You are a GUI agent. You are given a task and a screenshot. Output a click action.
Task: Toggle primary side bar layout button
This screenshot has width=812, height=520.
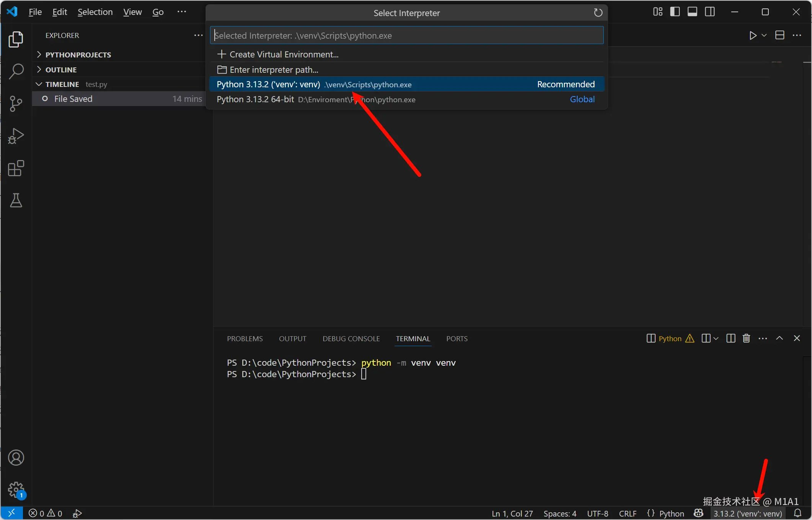(x=675, y=12)
